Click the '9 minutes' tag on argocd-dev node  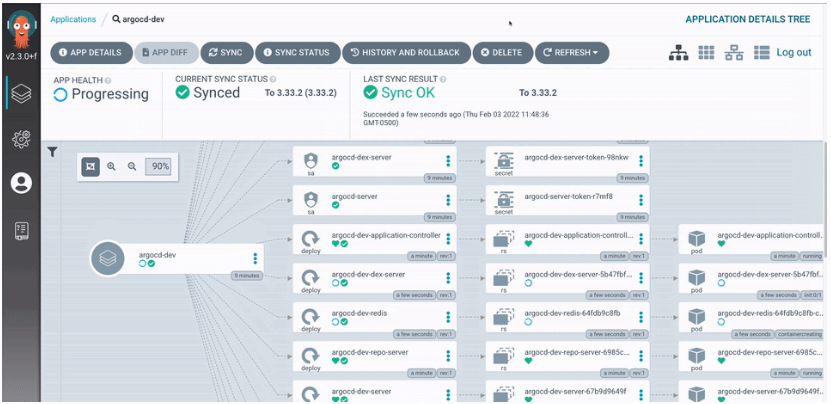[x=247, y=276]
